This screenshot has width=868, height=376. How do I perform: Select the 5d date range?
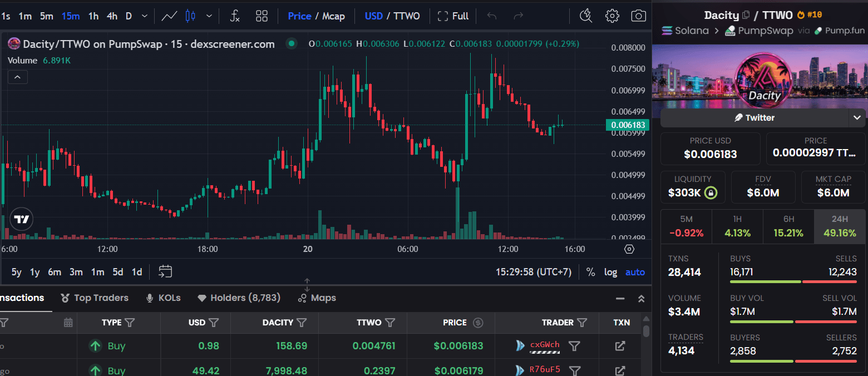(117, 272)
